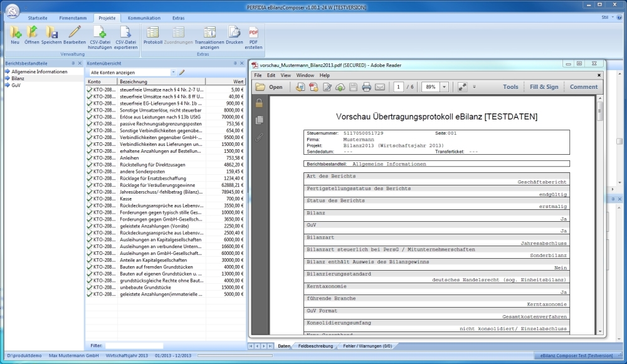
Task: Select Bilanz in Berichtsbestandteile
Action: [x=18, y=78]
